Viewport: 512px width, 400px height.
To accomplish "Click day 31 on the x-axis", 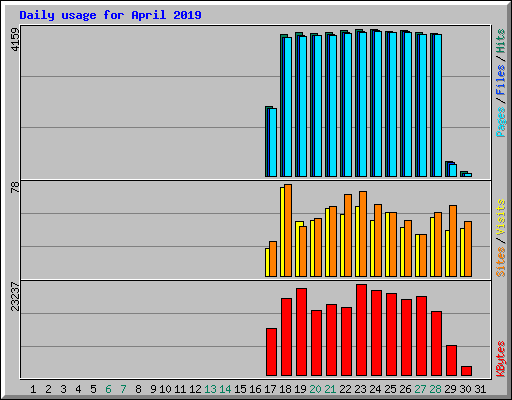I will pos(480,389).
